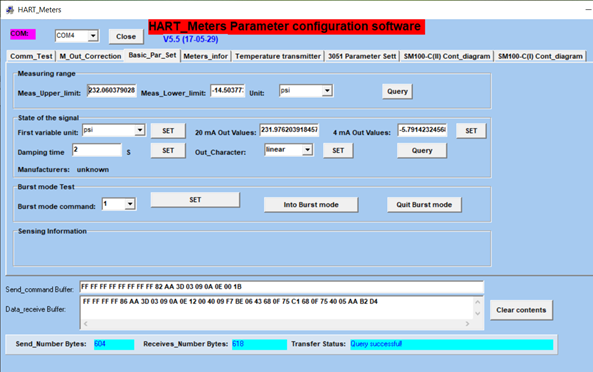This screenshot has width=593, height=372.
Task: Click Query in Measuring range group
Action: click(397, 91)
